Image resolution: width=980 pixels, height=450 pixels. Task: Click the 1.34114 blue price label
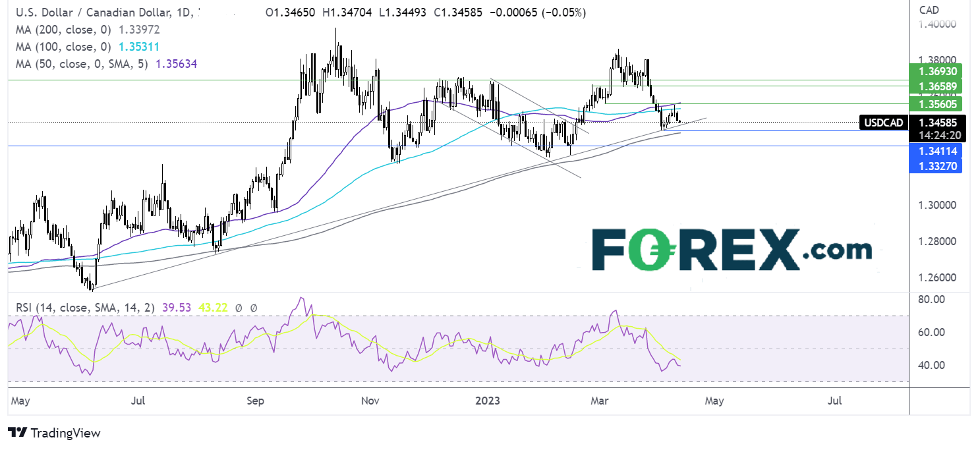tap(935, 152)
